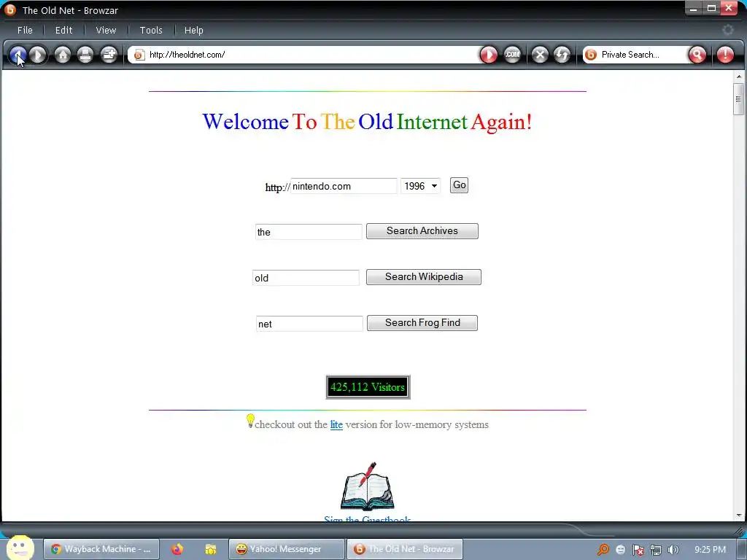This screenshot has width=747, height=560.
Task: Print the page with the printer icon
Action: click(85, 55)
